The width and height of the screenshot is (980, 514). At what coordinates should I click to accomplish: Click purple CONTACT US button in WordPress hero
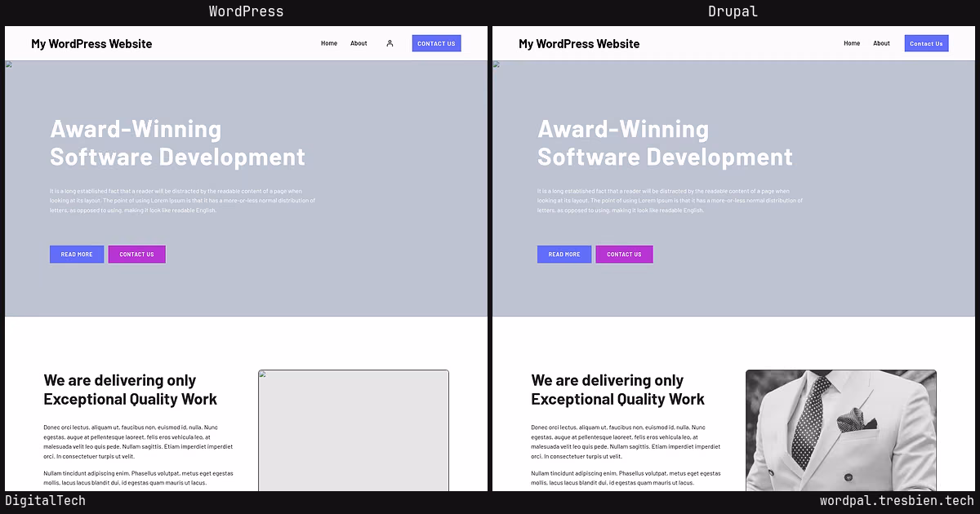click(136, 255)
